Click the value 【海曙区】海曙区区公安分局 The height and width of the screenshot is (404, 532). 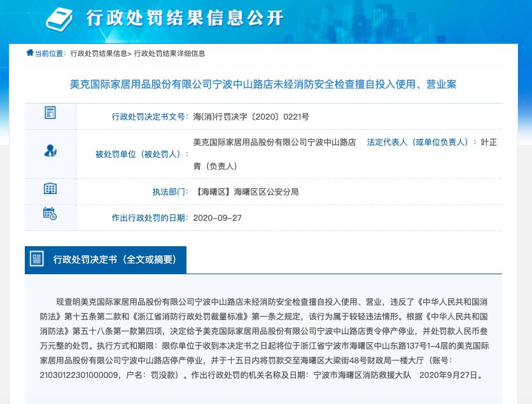pyautogui.click(x=246, y=192)
